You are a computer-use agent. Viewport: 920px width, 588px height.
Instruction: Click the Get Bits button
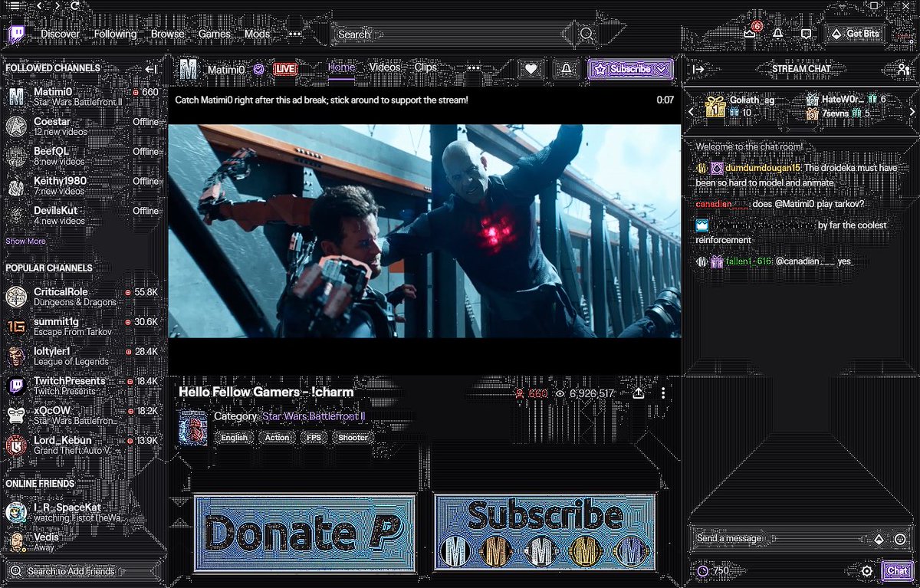point(856,34)
